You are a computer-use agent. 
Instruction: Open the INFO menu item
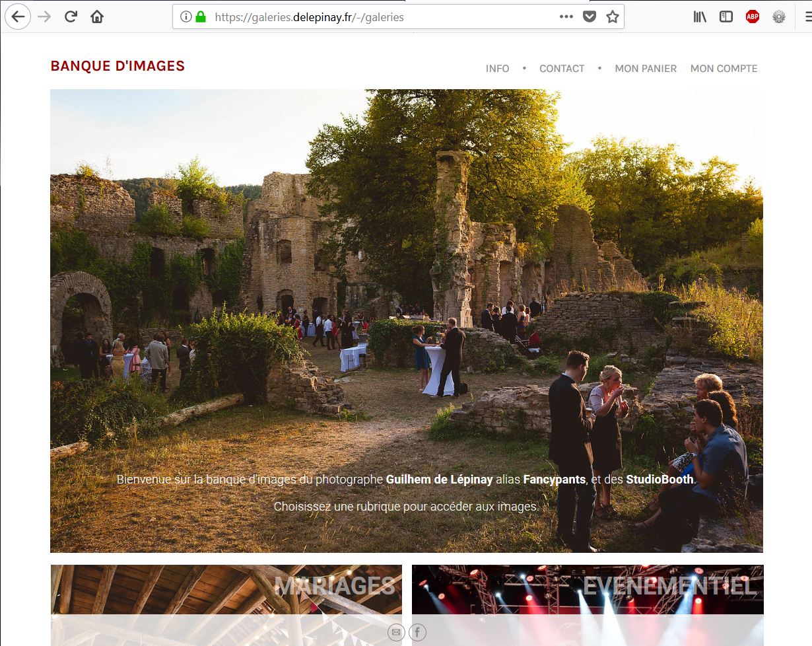coord(497,69)
